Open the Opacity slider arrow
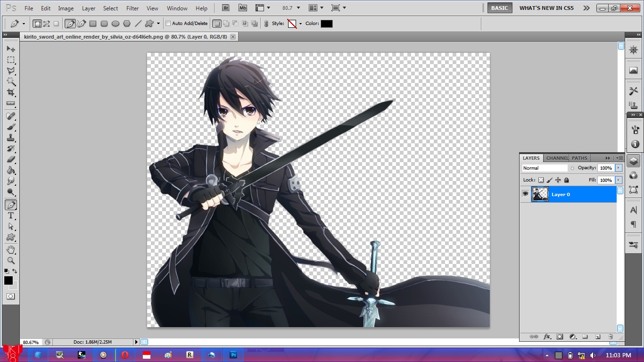 click(619, 168)
